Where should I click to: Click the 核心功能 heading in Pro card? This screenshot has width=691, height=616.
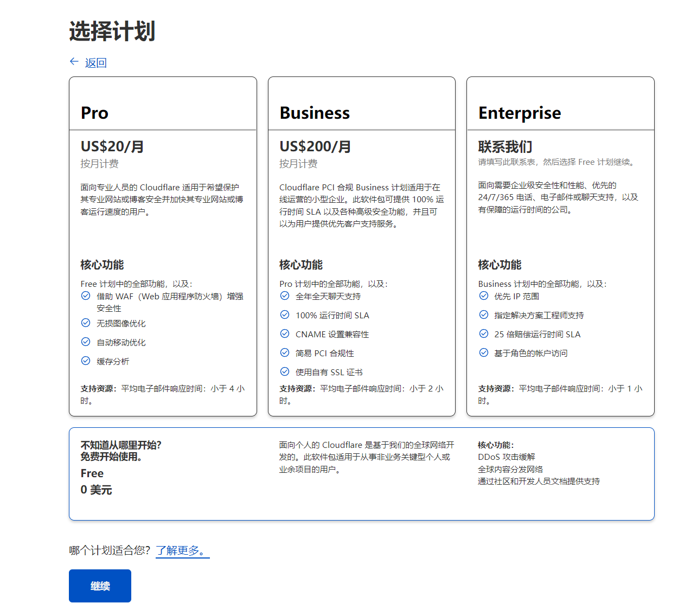(x=103, y=265)
